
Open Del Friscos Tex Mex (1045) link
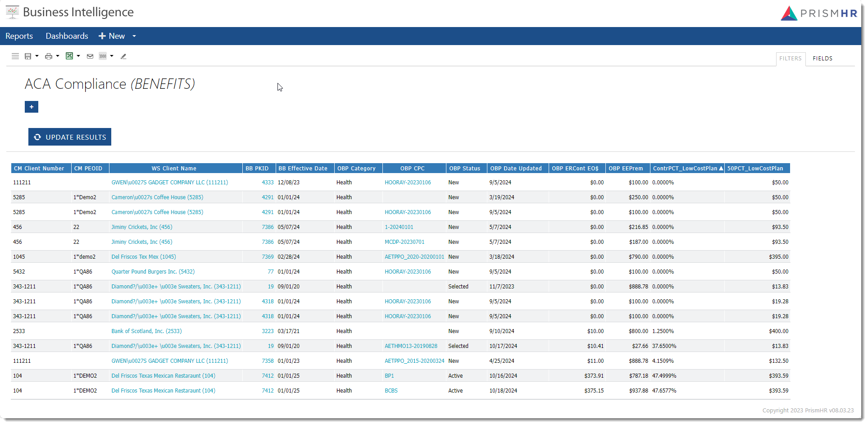144,257
